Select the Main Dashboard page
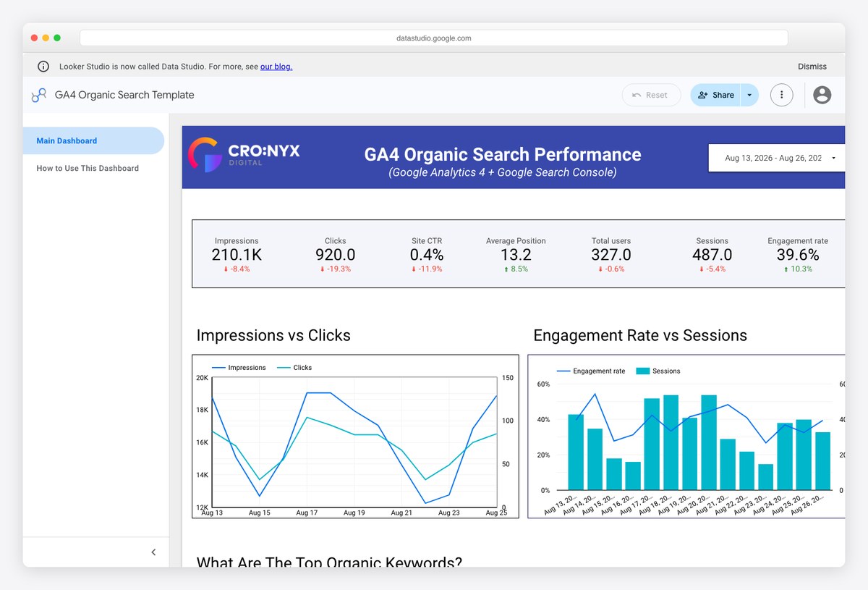Image resolution: width=868 pixels, height=590 pixels. pyautogui.click(x=94, y=141)
